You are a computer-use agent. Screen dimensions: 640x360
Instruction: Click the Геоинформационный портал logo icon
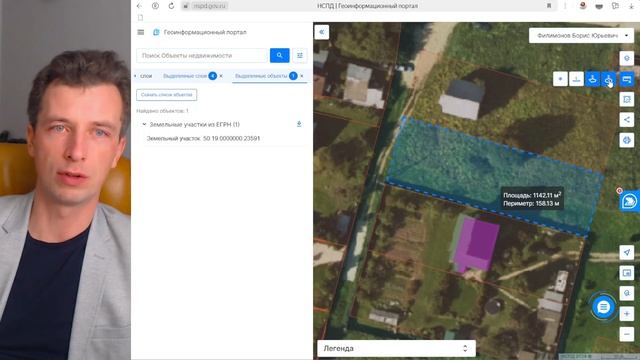point(156,32)
